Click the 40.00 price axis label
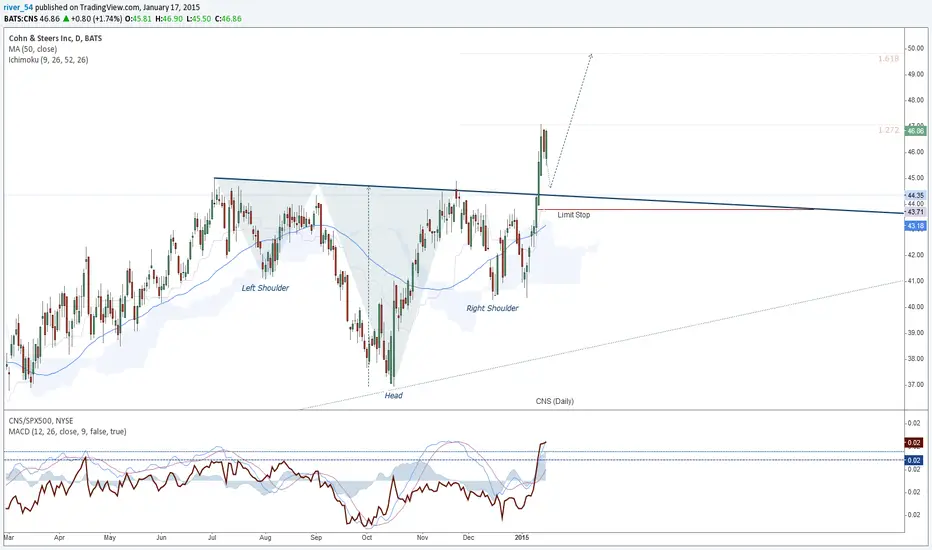This screenshot has height=550, width=932. (x=915, y=307)
